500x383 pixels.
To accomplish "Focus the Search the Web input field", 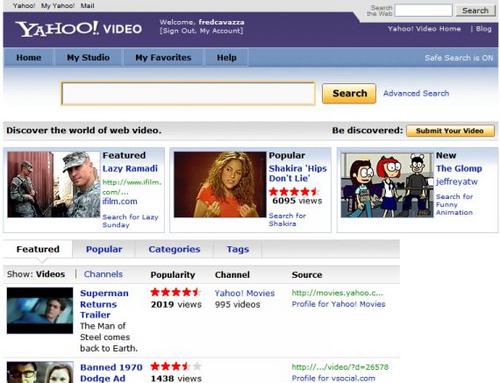I will click(423, 10).
